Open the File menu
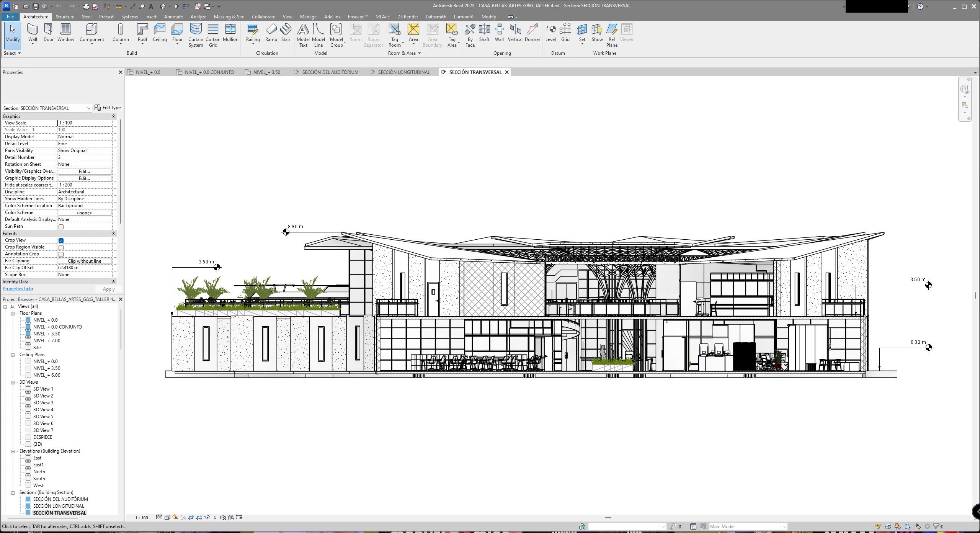980x533 pixels. pos(10,17)
